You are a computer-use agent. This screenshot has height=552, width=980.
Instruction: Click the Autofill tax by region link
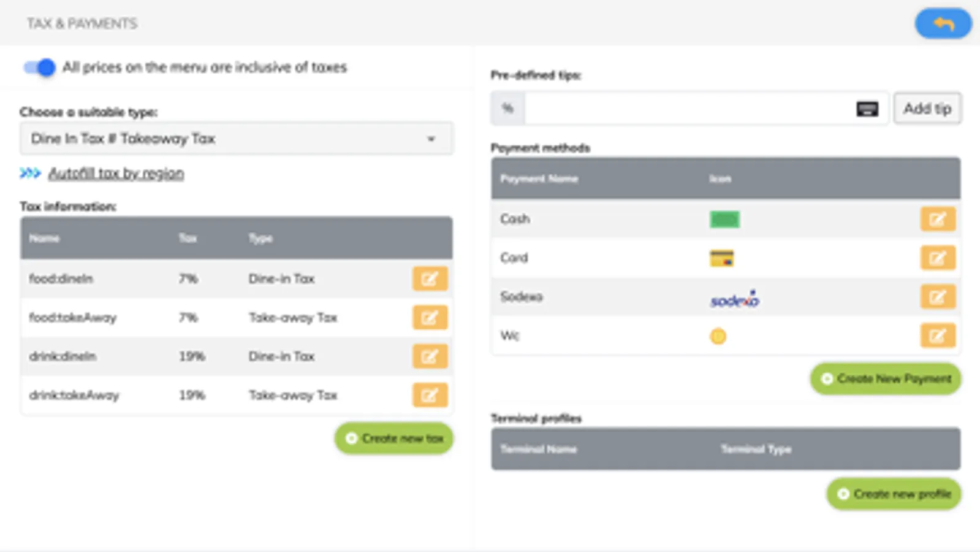[x=116, y=174]
